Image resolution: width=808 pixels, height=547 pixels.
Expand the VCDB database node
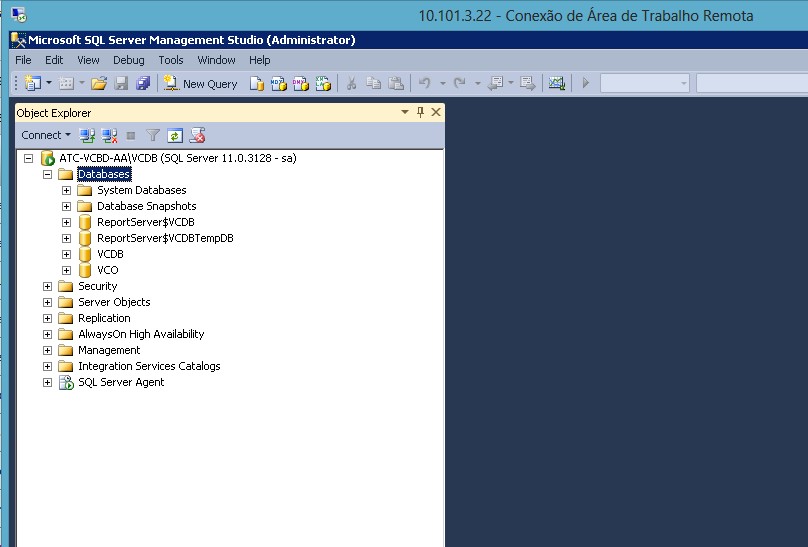[x=67, y=254]
